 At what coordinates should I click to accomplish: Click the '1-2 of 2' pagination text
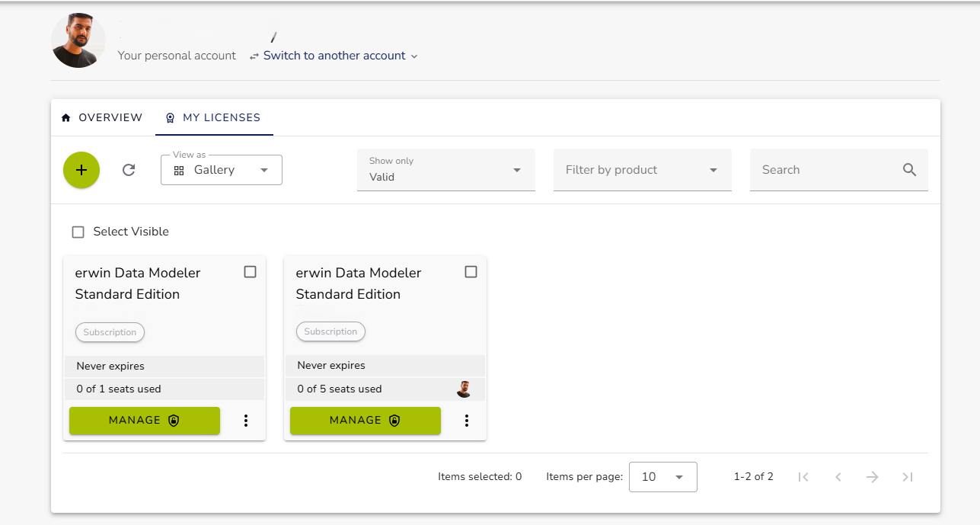[x=754, y=477]
